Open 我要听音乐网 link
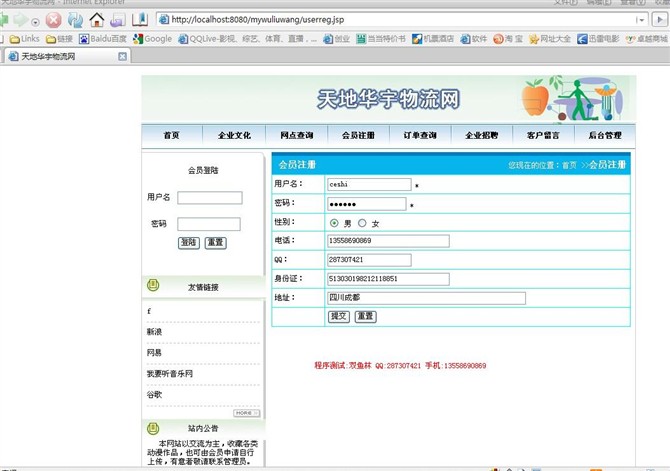The image size is (670, 471). tap(170, 374)
